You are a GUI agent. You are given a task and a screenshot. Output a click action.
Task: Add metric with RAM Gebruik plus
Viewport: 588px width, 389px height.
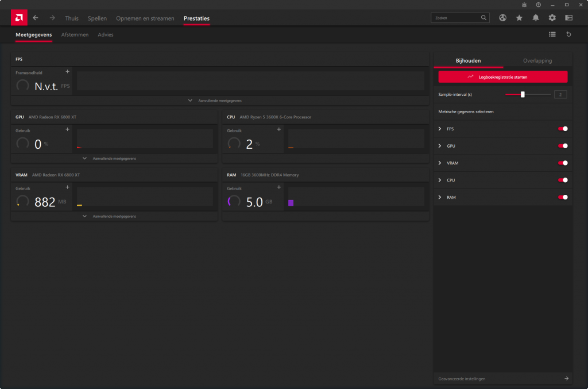point(278,187)
